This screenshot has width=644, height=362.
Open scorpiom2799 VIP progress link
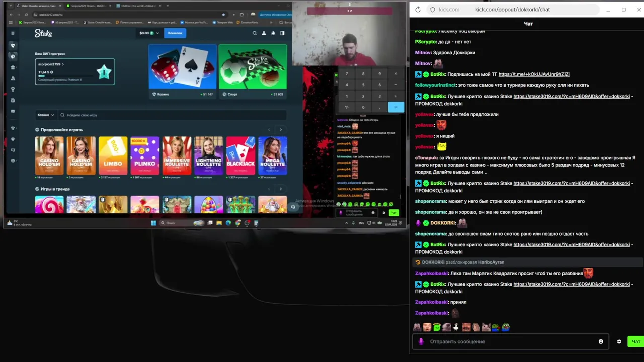(51, 64)
